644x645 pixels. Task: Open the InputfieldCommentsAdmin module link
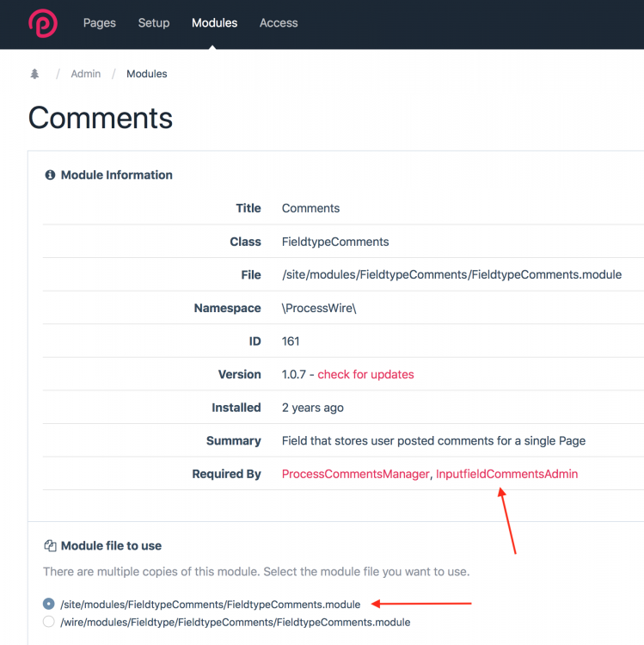(506, 474)
